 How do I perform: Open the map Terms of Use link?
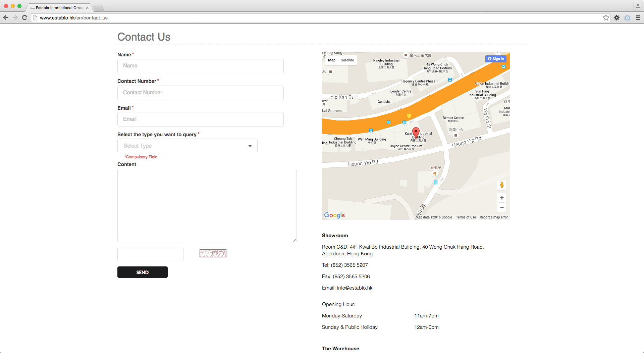pyautogui.click(x=466, y=217)
